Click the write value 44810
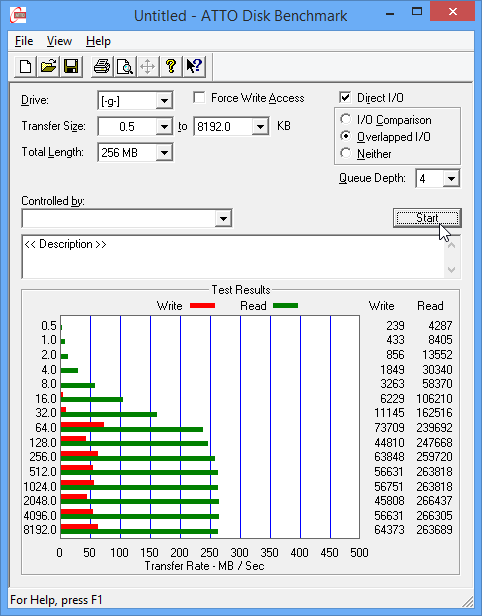Image resolution: width=482 pixels, height=616 pixels. point(389,442)
